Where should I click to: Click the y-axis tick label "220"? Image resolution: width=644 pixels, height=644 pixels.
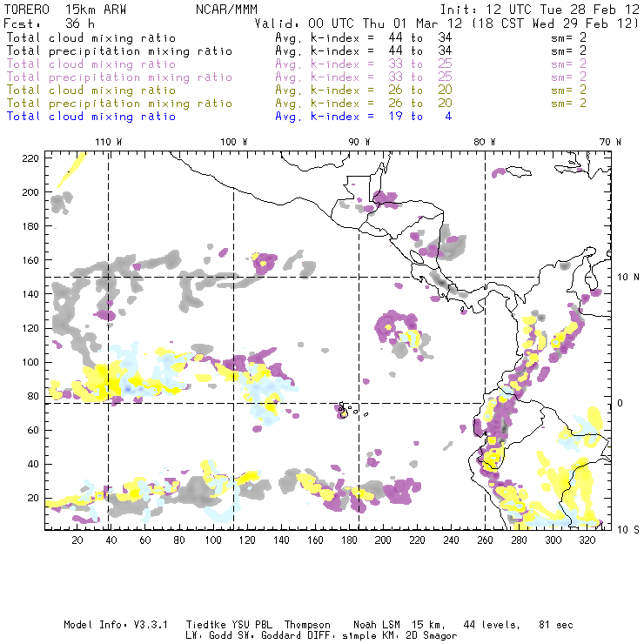click(30, 158)
